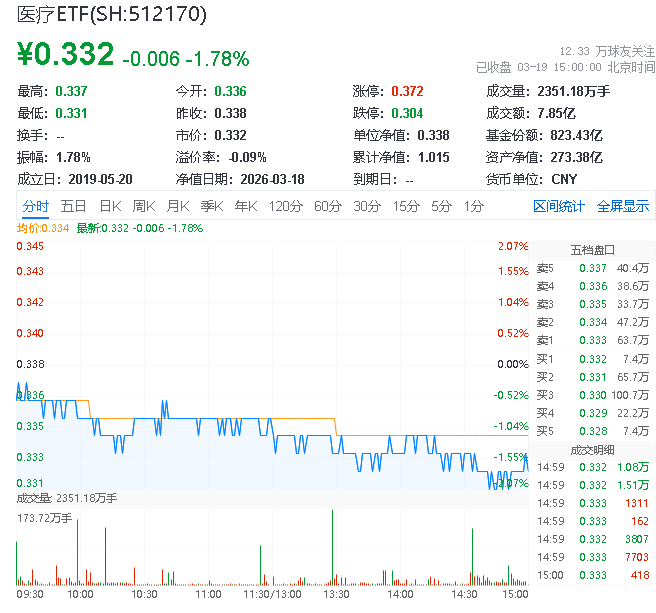Select the 年K yearly chart tab

click(x=245, y=206)
